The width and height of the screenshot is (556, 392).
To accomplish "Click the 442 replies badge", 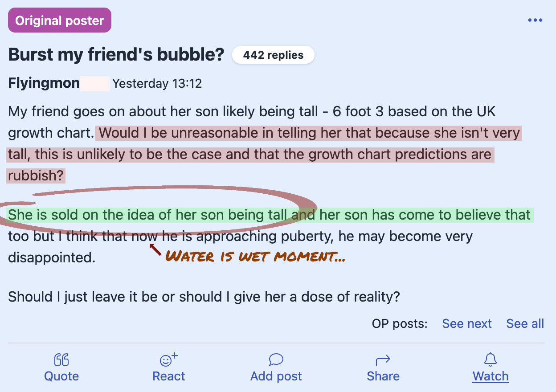I will pos(273,55).
